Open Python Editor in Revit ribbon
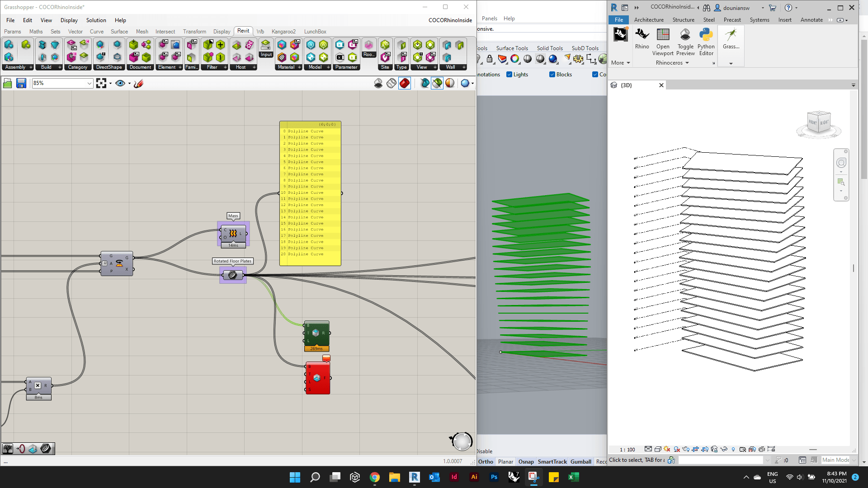This screenshot has width=868, height=488. [706, 42]
